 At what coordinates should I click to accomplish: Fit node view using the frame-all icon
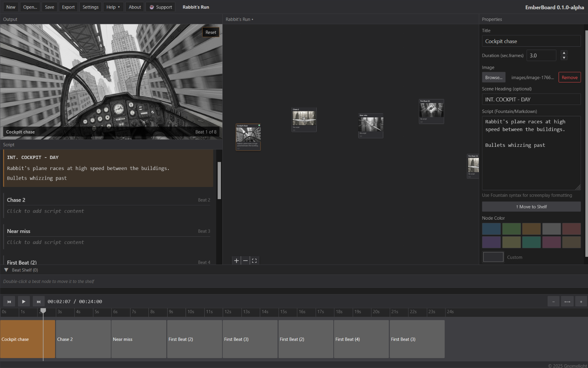pyautogui.click(x=254, y=261)
